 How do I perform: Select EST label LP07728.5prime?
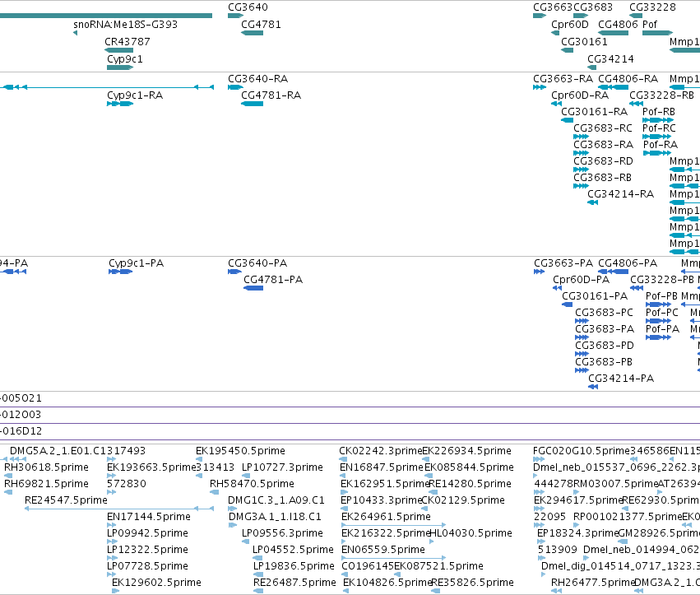coord(147,566)
